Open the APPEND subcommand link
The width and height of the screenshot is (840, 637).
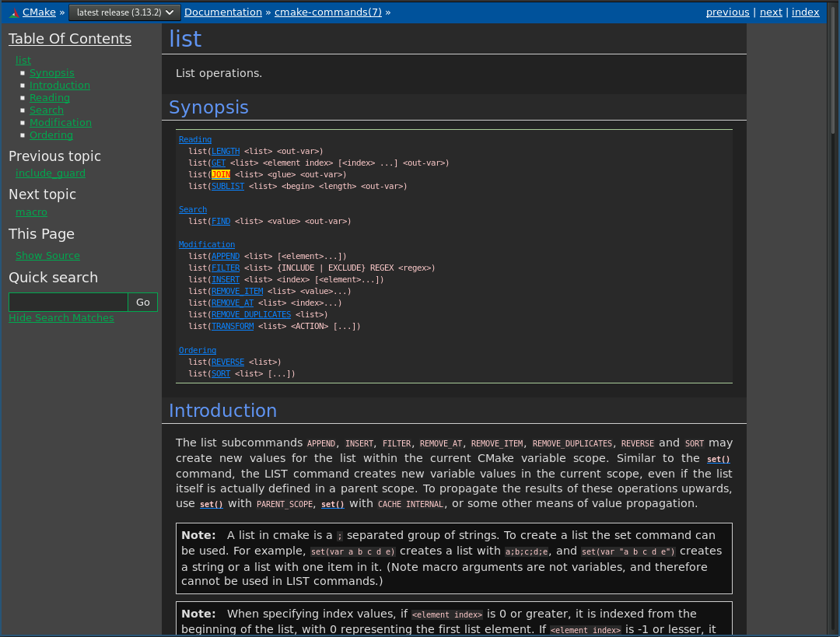click(226, 256)
